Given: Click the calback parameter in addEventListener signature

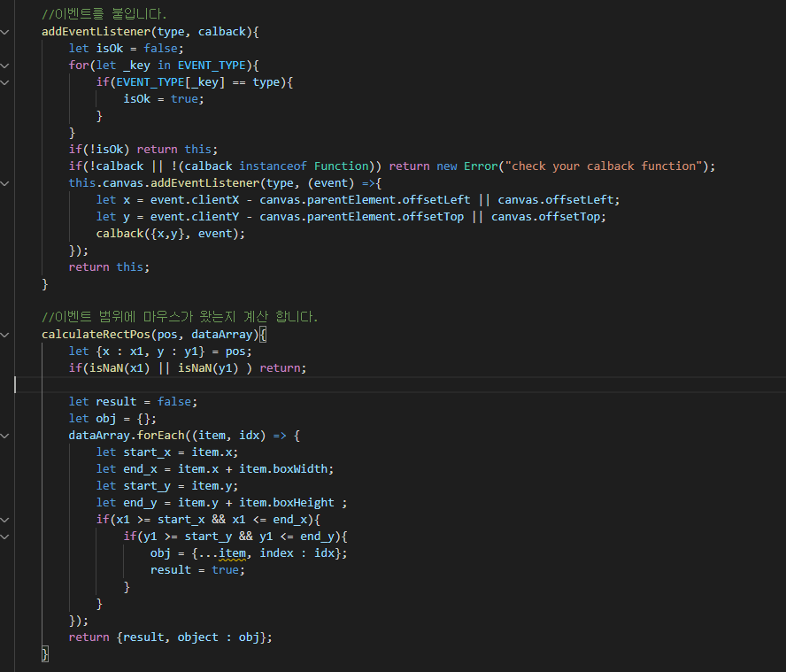Looking at the screenshot, I should (221, 32).
